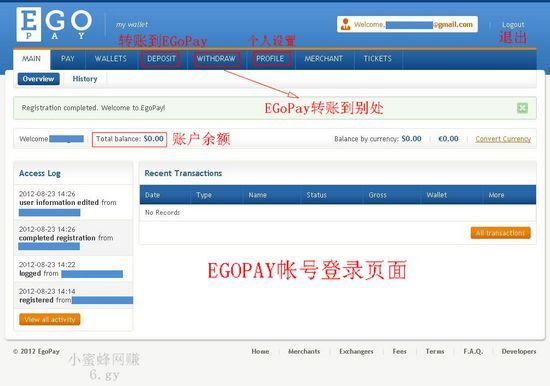Open the F.A.Q. footer link
Viewport: 550px width, 386px height.
point(473,351)
